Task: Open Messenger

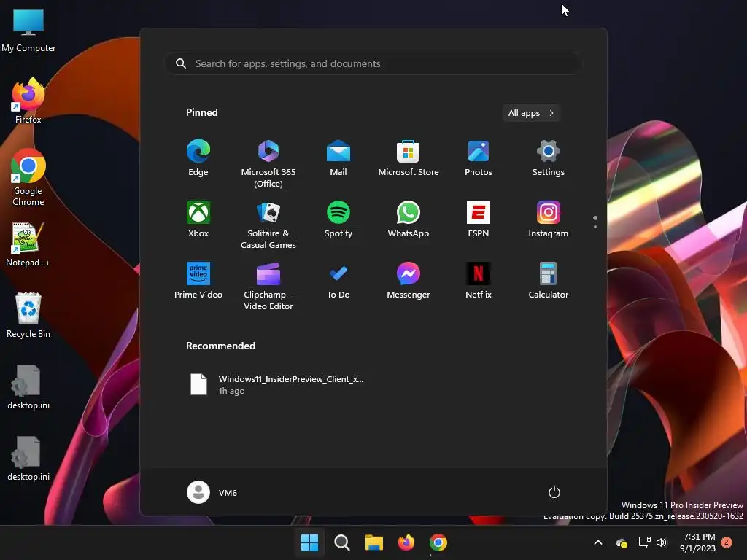Action: (x=409, y=281)
